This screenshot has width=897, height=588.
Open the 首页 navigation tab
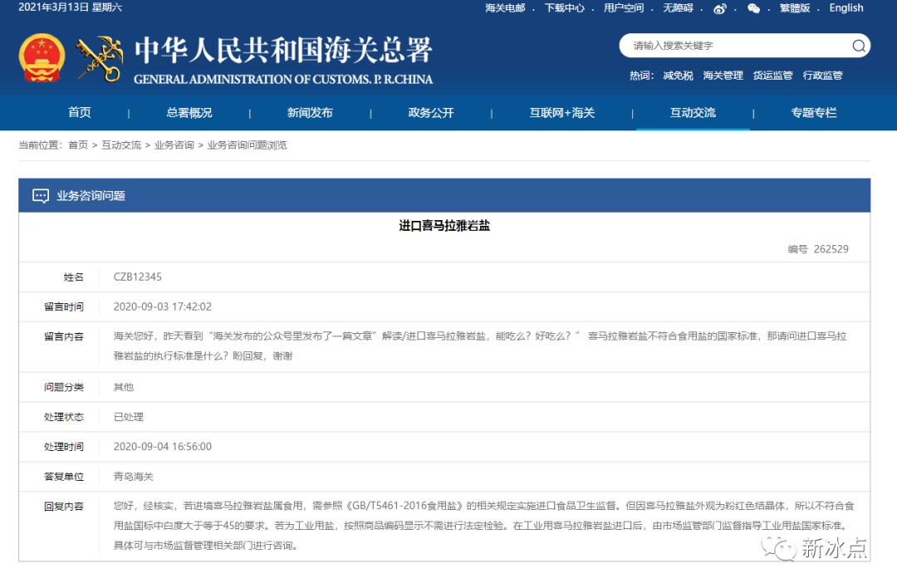click(80, 113)
